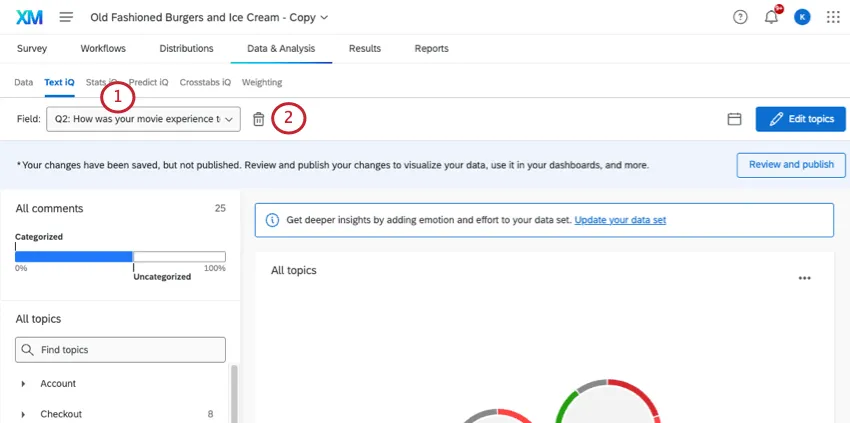Click Review and publish button
Image resolution: width=850 pixels, height=423 pixels.
tap(791, 164)
